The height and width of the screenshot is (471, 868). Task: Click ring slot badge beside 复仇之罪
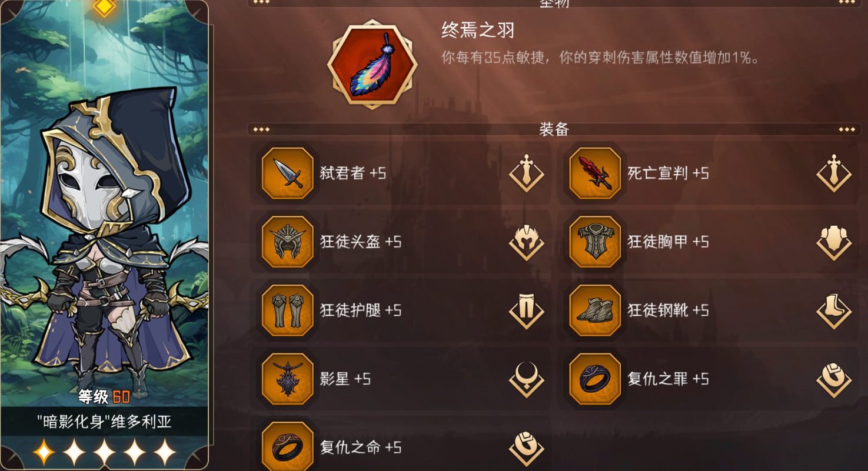click(x=834, y=379)
